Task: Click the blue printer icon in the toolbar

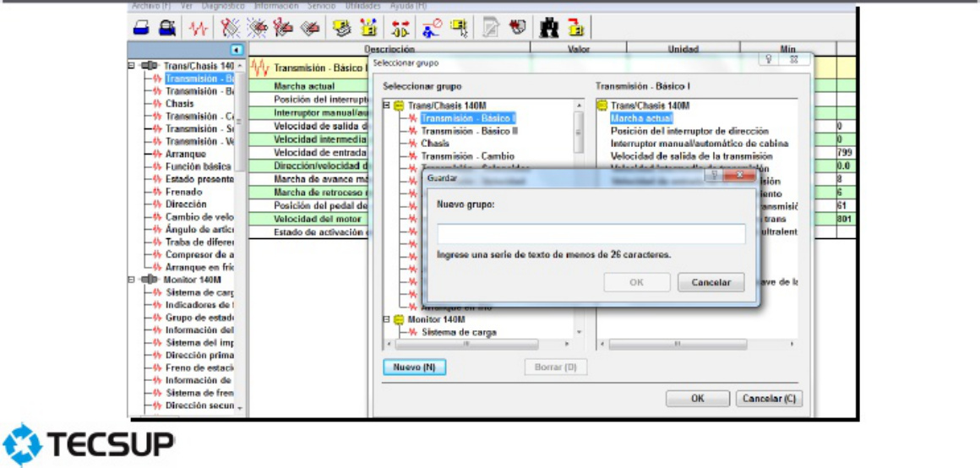Action: click(x=142, y=28)
